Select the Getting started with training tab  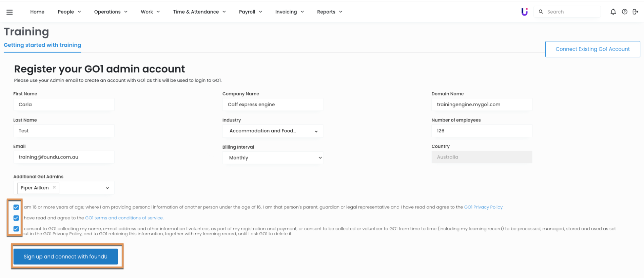[42, 45]
